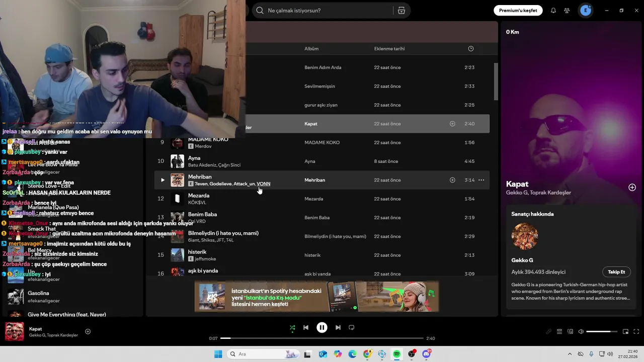Open the miniplayer icon
Viewport: 644px width, 362px height.
tap(626, 331)
